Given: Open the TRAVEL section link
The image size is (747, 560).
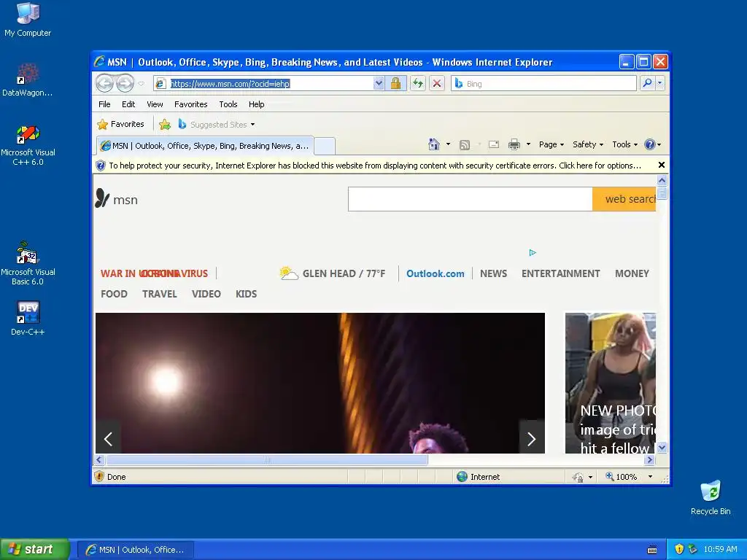Looking at the screenshot, I should coord(159,294).
